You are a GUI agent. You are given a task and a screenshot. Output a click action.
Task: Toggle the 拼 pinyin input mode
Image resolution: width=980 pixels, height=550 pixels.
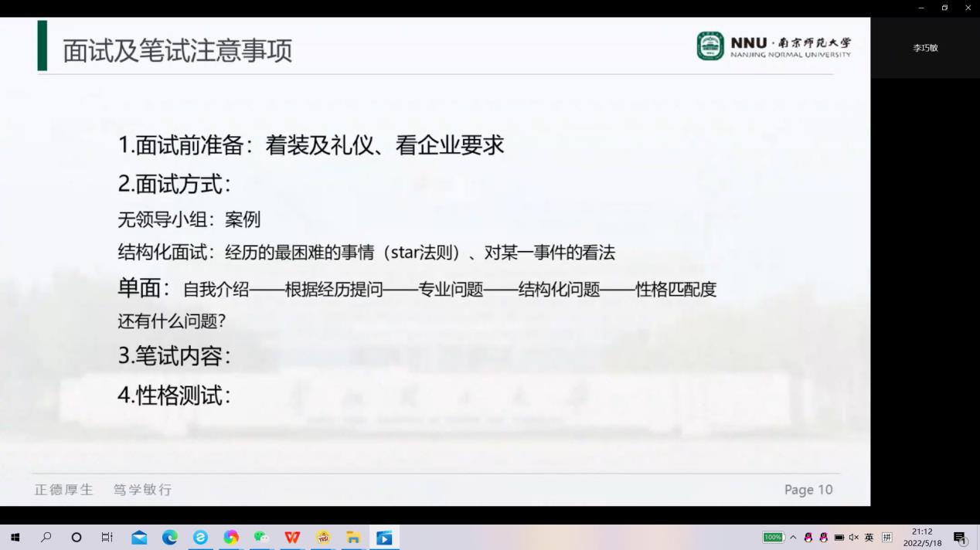[887, 538]
